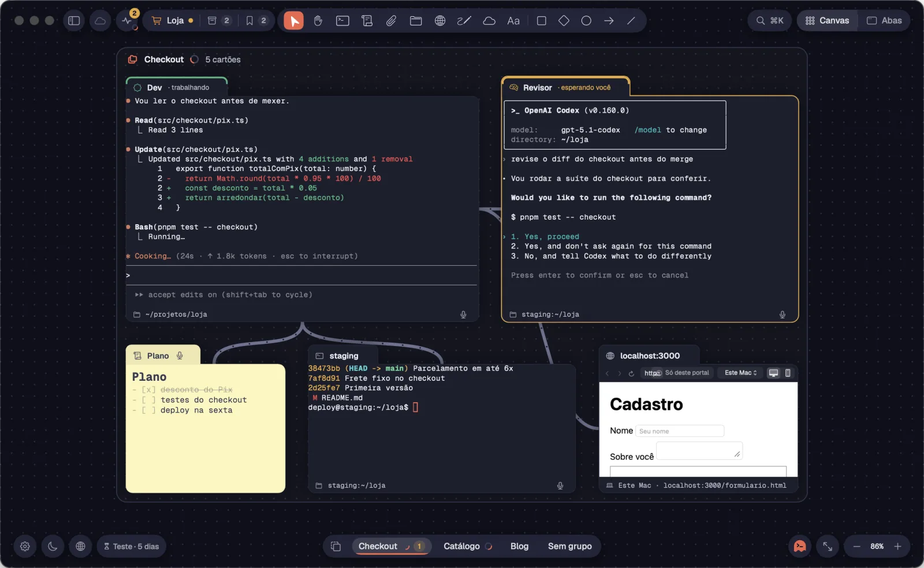Click the Teste · 5 dias trial badge

(x=131, y=546)
